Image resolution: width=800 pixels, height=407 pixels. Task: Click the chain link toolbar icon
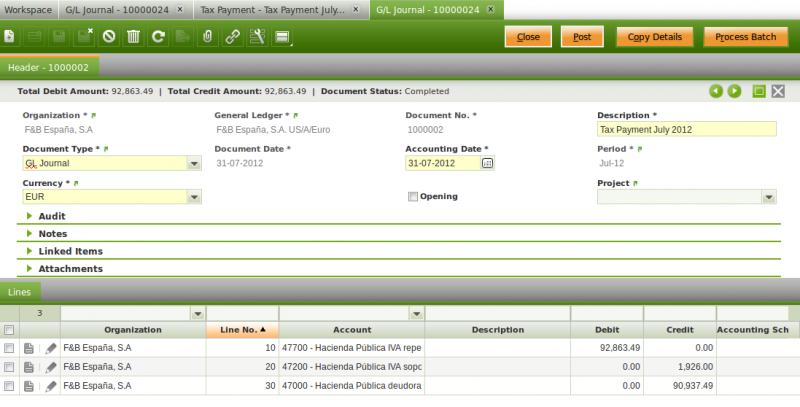(232, 37)
